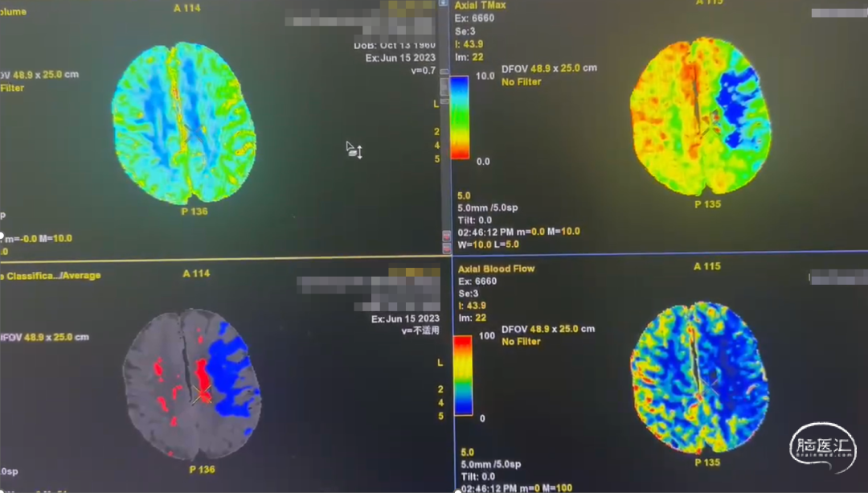
Task: Click the v=0.7 annotation in top-left view
Action: point(423,71)
